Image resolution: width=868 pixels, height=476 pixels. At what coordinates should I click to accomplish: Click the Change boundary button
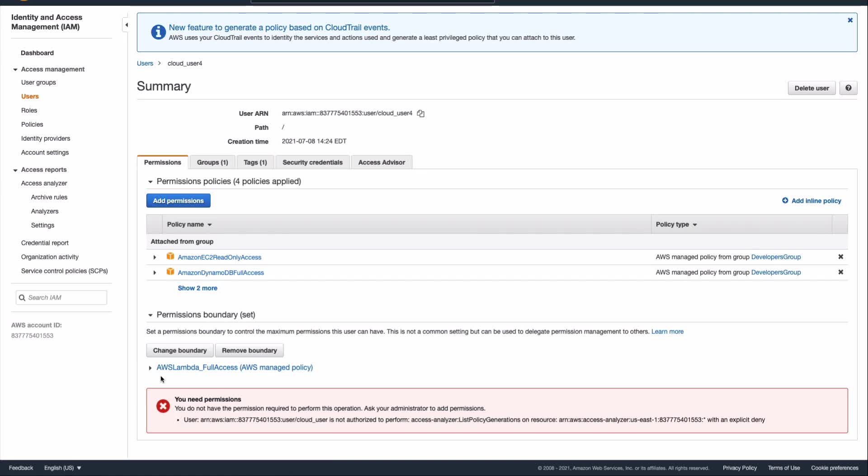180,351
